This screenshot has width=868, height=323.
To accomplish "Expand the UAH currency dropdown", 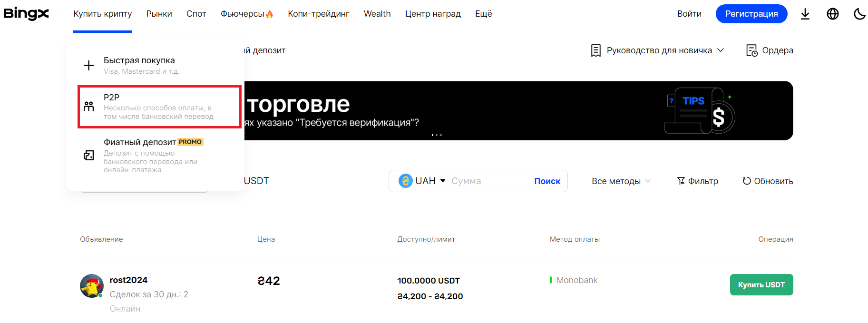I will click(x=423, y=181).
